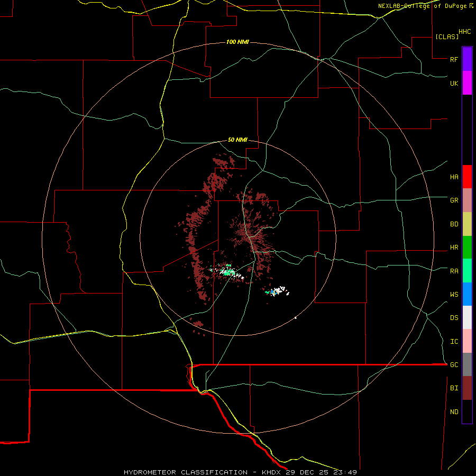The width and height of the screenshot is (476, 476).
Task: Click the WS legend label
Action: [x=454, y=294]
